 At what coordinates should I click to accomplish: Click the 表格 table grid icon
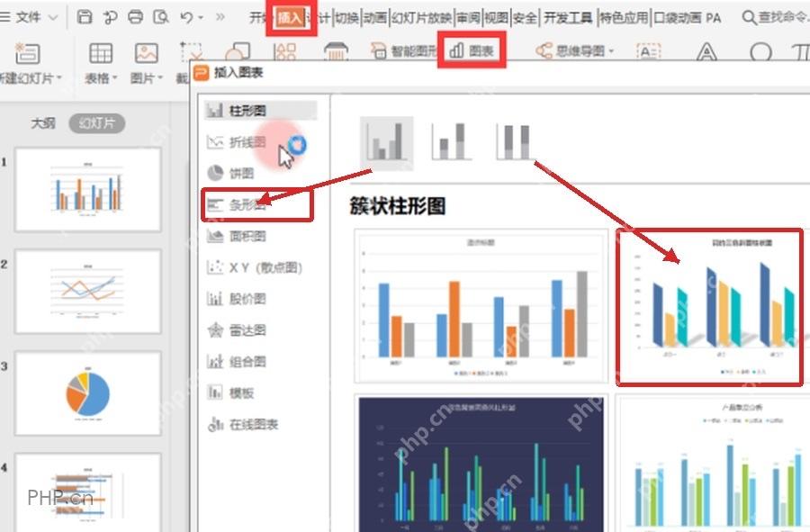pos(101,53)
